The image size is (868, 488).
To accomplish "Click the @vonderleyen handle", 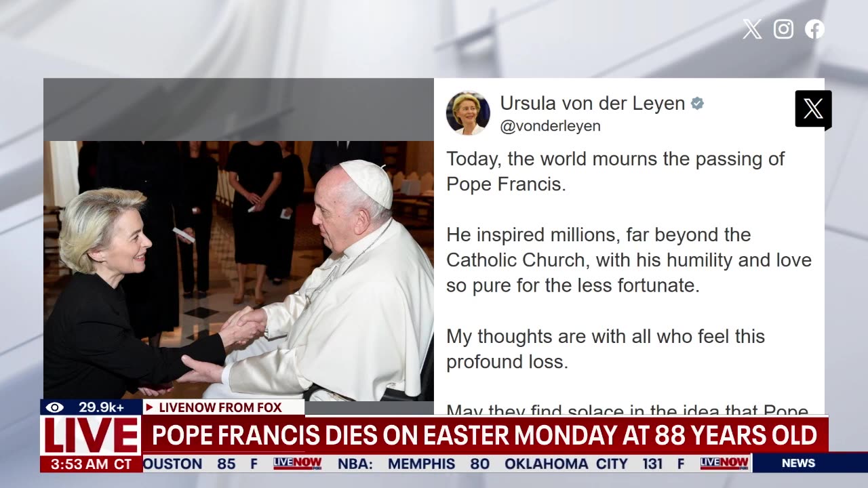I will pos(550,126).
